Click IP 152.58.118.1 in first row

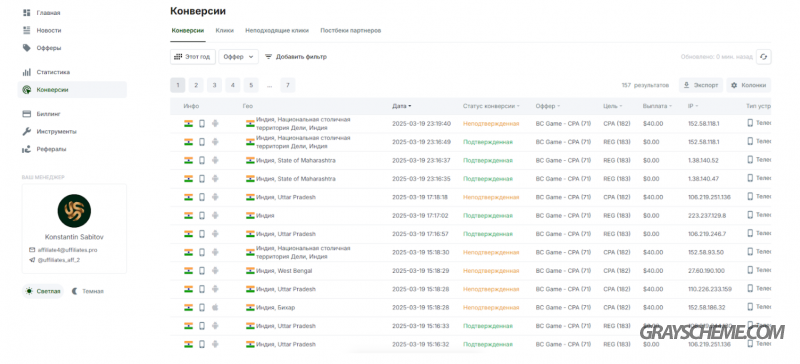[x=703, y=124]
